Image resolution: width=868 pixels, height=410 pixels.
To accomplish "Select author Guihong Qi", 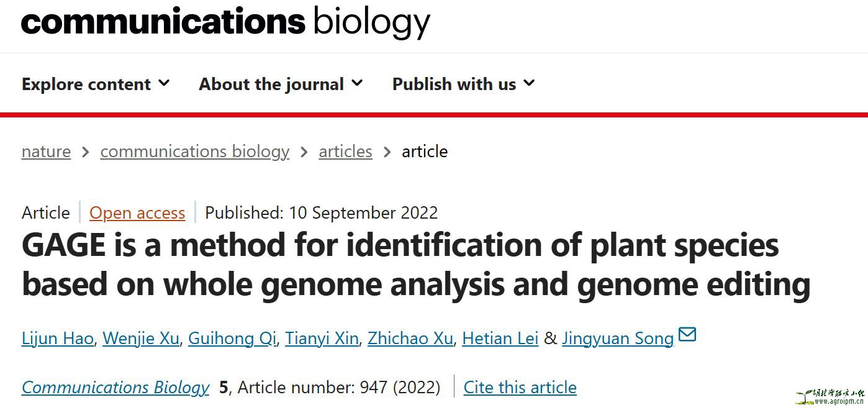I will [x=232, y=339].
